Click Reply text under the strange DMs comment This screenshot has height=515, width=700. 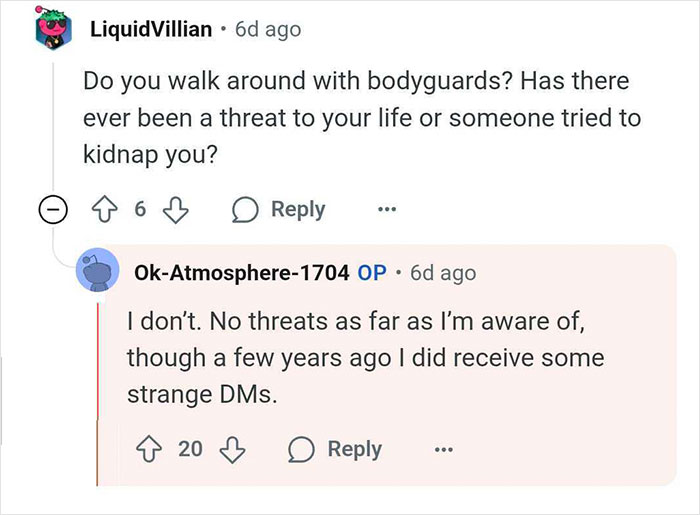(x=355, y=449)
